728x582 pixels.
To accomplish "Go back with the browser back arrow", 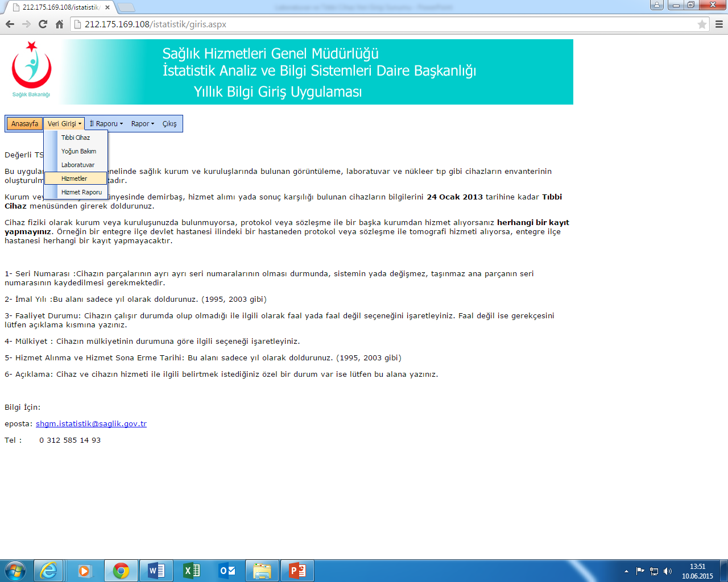I will [x=10, y=24].
